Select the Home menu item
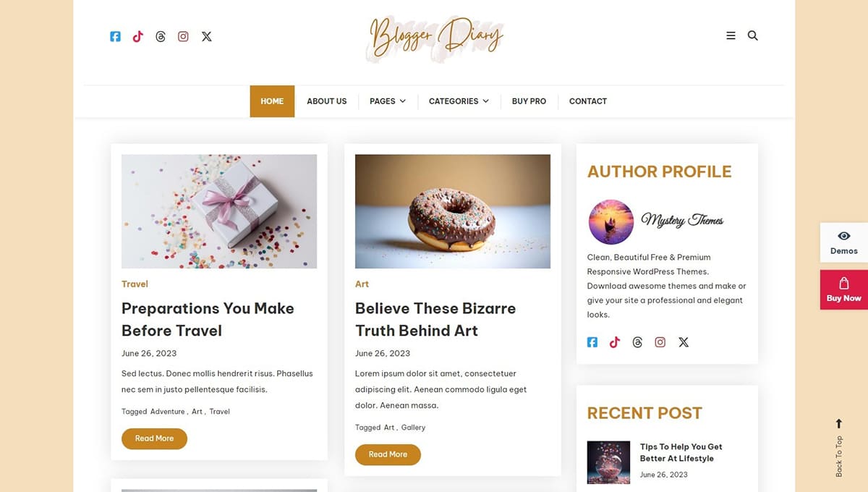Screen dimensions: 868x492 point(272,101)
